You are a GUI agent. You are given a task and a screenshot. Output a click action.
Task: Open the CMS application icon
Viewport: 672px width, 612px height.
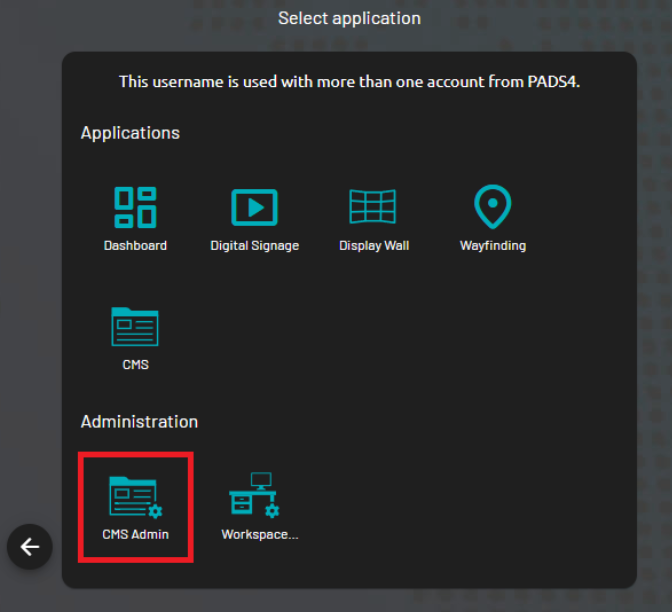click(x=135, y=327)
